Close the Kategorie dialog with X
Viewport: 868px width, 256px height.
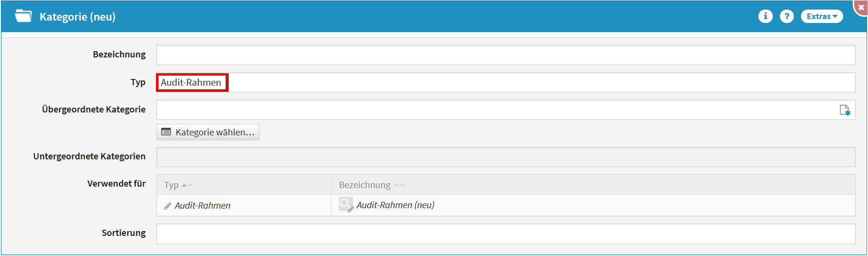(861, 7)
